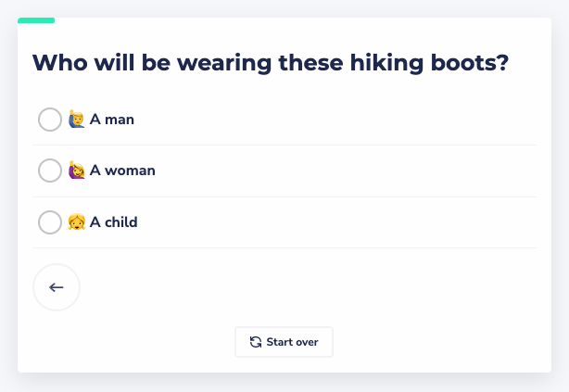569x392 pixels.
Task: Click the child face emoji
Action: pyautogui.click(x=77, y=222)
